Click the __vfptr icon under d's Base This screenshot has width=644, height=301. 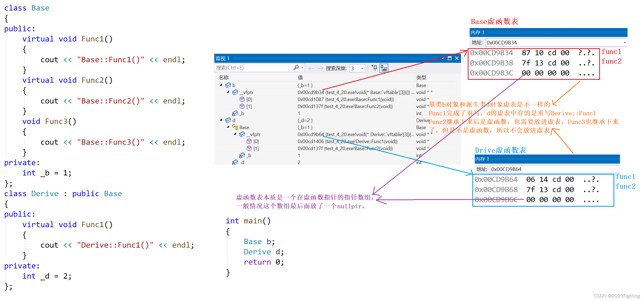(x=242, y=134)
